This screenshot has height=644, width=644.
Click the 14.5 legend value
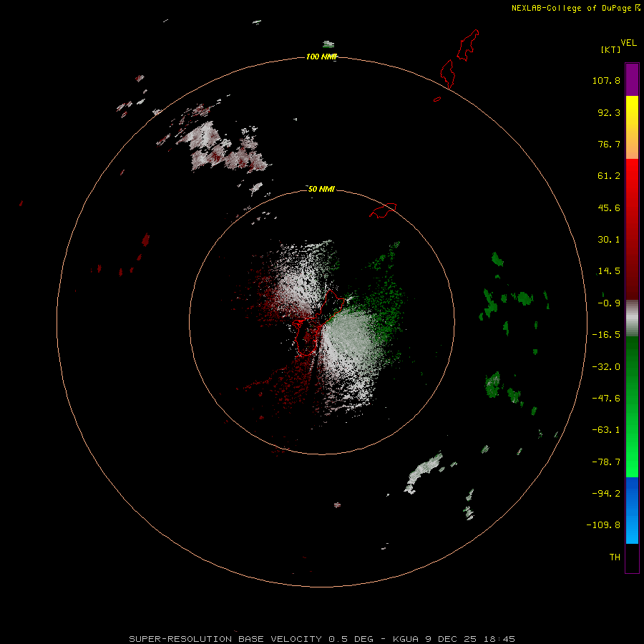click(x=609, y=271)
